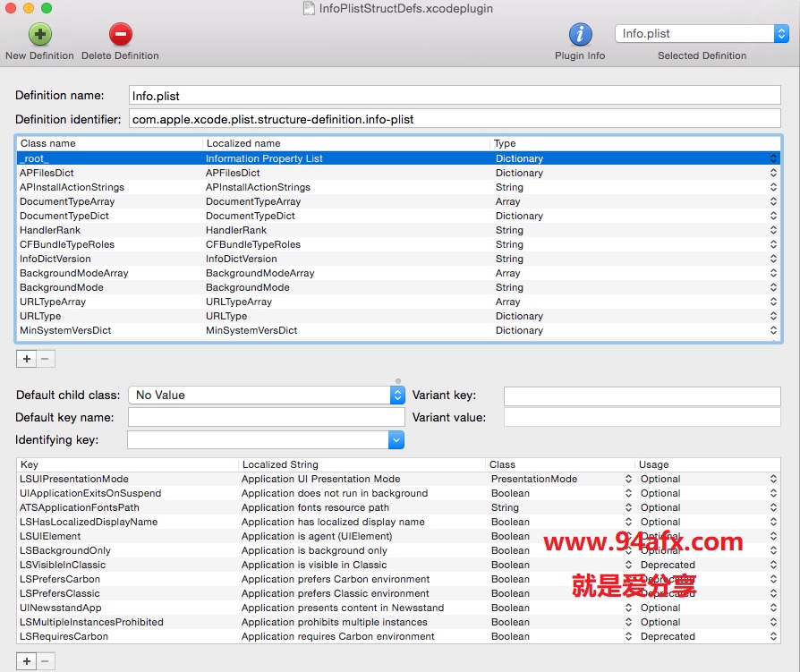This screenshot has width=800, height=672.
Task: Select the LSUIElement key row
Action: [x=398, y=536]
